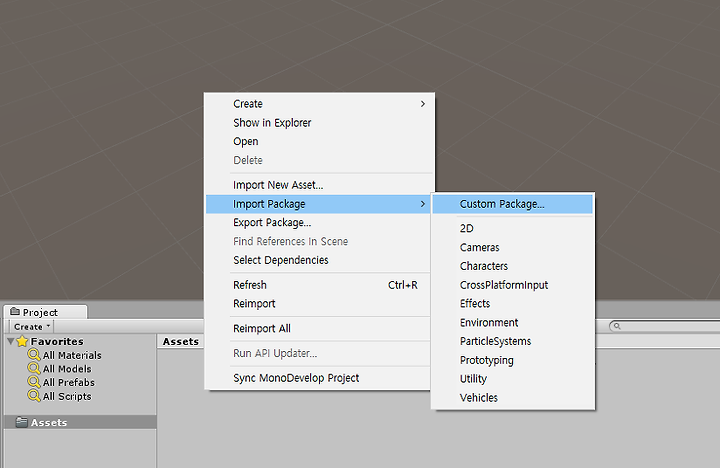Import the Prototyping package

512,361
